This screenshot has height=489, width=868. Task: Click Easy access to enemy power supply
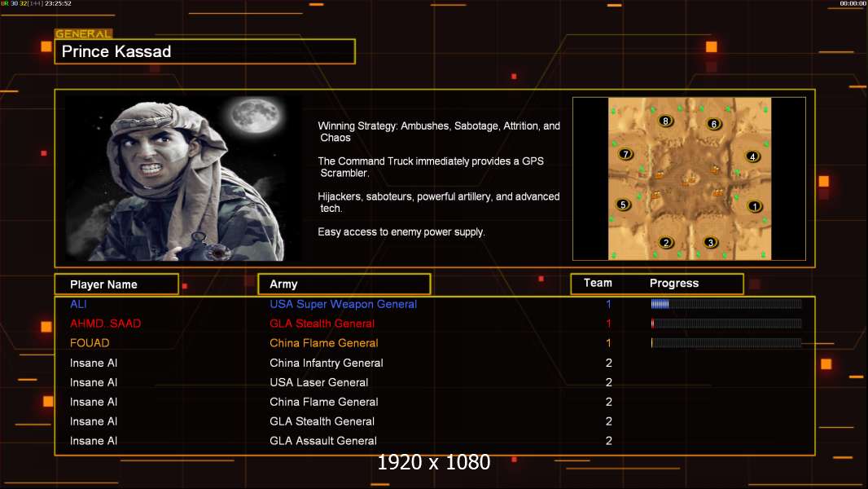click(401, 232)
